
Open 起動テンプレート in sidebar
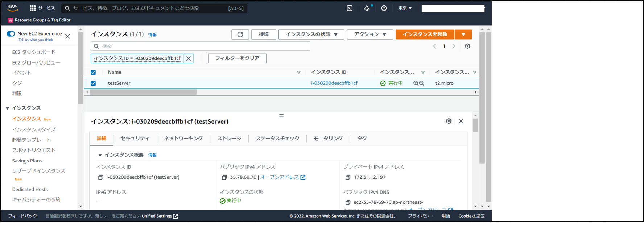point(32,140)
